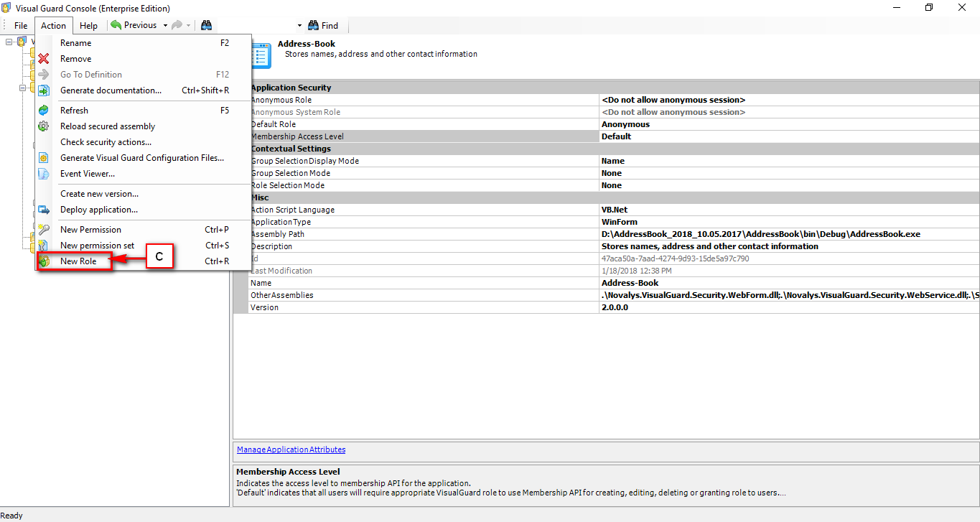
Task: Click the Reload secured assembly gear icon
Action: [43, 126]
